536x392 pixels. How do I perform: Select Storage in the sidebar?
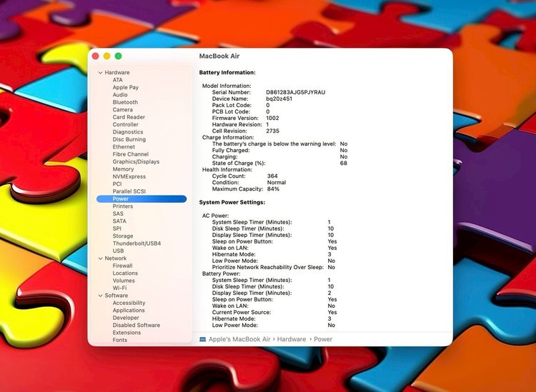click(123, 236)
